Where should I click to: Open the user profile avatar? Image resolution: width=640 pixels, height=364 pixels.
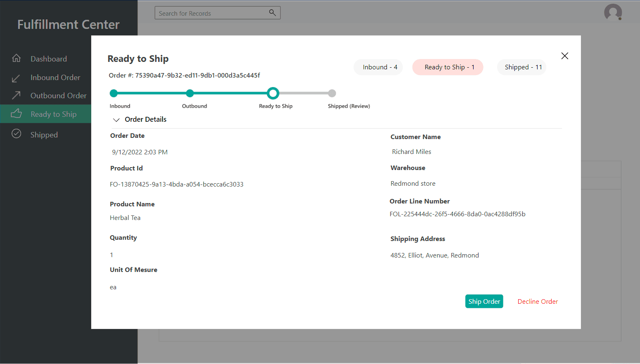pyautogui.click(x=613, y=12)
